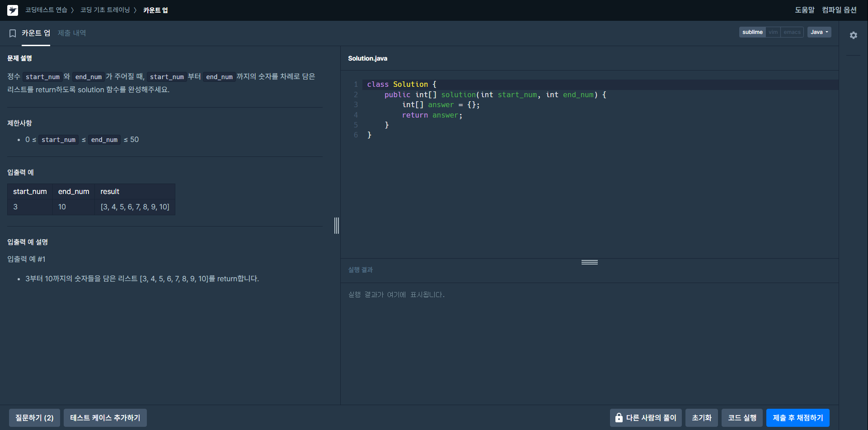
Task: Click the horizontal result pane splitter handle
Action: [x=590, y=262]
